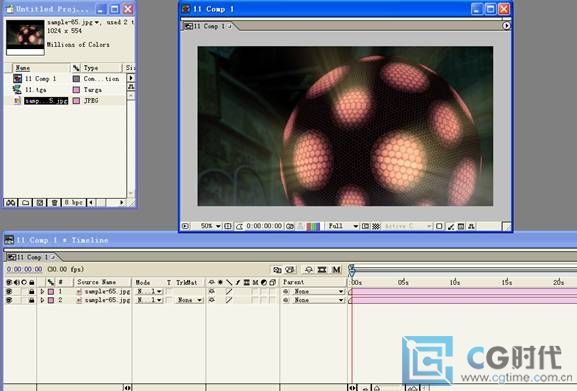Viewport: 577px width, 391px height.
Task: Switch to 11 Comp 1 tab in viewer
Action: pos(210,26)
